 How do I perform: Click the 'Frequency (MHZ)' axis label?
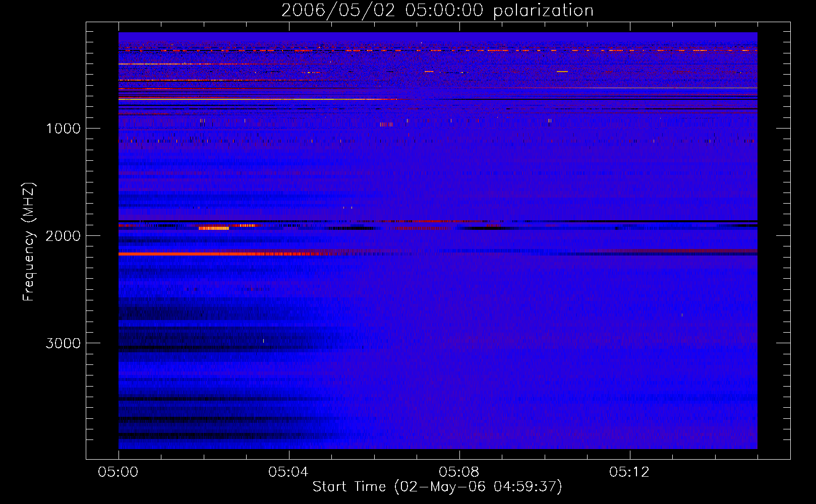pos(29,241)
